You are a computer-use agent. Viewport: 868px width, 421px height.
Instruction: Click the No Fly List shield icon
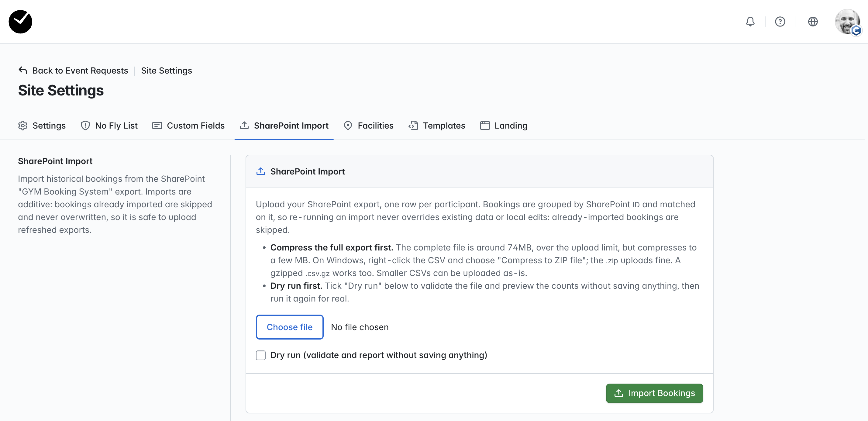tap(85, 126)
